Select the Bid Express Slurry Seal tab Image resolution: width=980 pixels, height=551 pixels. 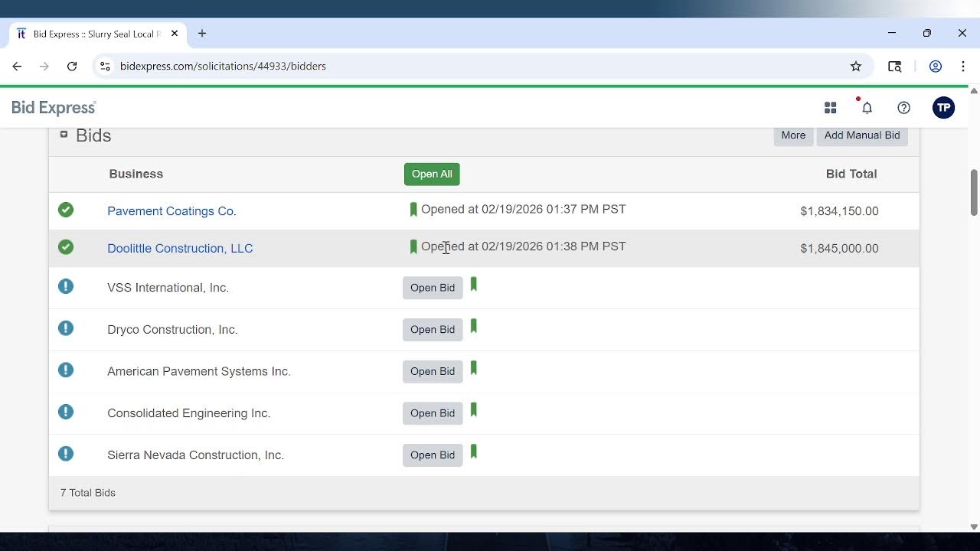point(96,34)
